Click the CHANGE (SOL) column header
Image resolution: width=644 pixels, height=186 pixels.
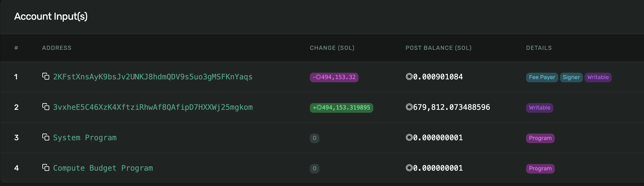coord(332,48)
